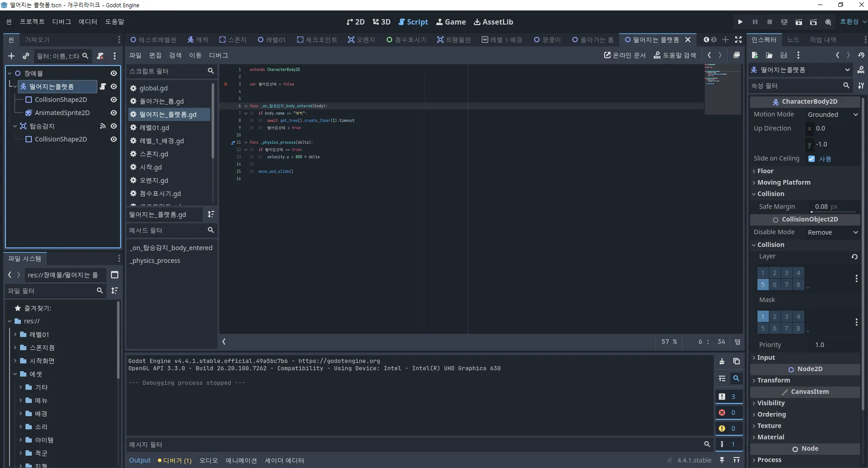Toggle visibility of 떨어지는플랫폼 node

pyautogui.click(x=114, y=86)
